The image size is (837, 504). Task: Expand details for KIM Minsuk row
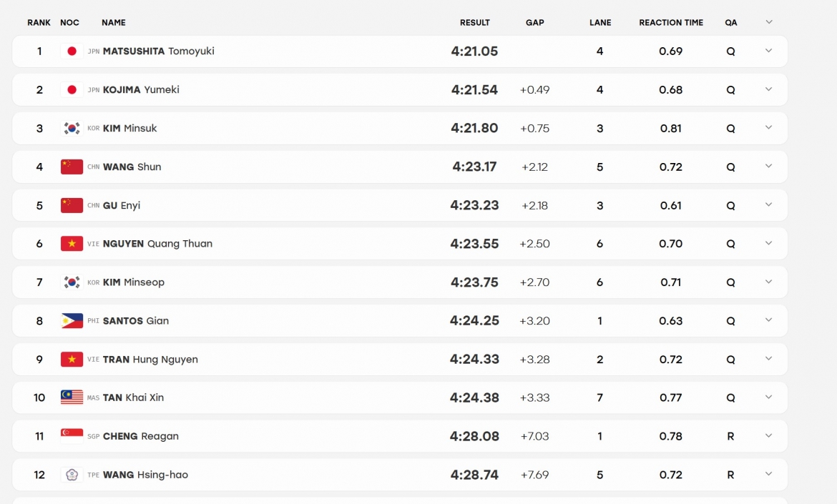click(768, 127)
